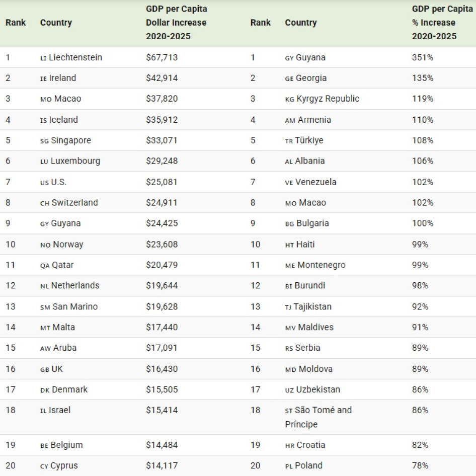Viewport: 476px width, 476px height.
Task: Click the CY flag code beside Cyprus
Action: point(44,466)
